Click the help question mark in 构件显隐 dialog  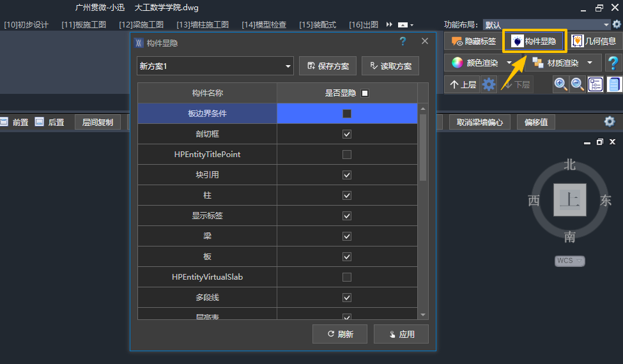click(x=403, y=42)
